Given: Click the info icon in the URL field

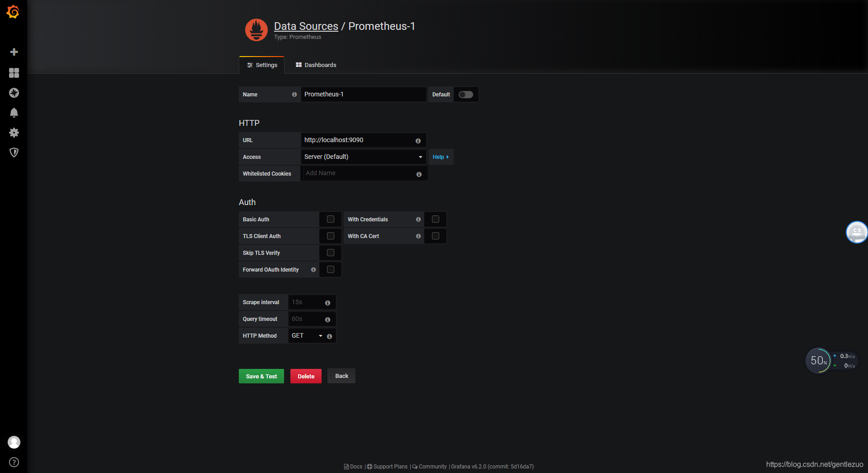Looking at the screenshot, I should [x=418, y=141].
